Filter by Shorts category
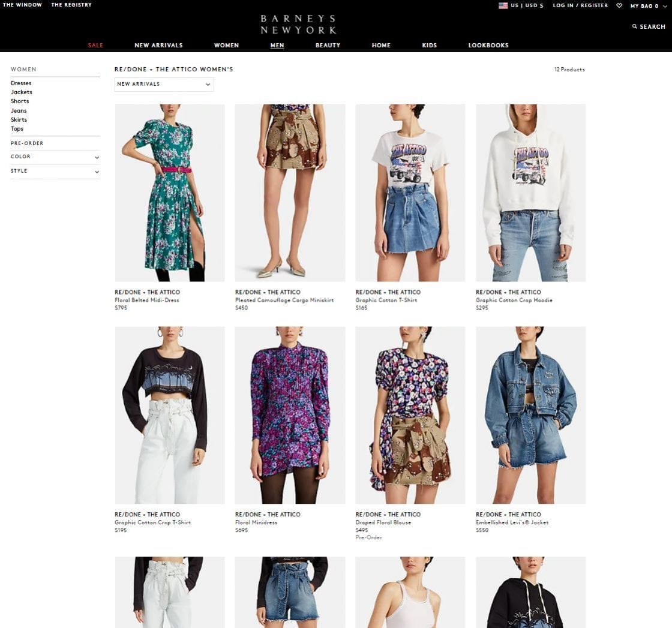672x628 pixels. (x=20, y=101)
